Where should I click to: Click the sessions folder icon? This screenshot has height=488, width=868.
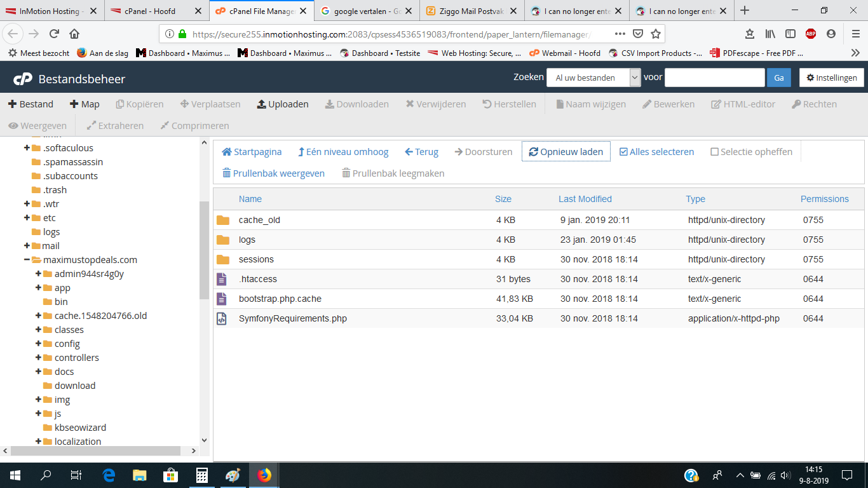[222, 259]
